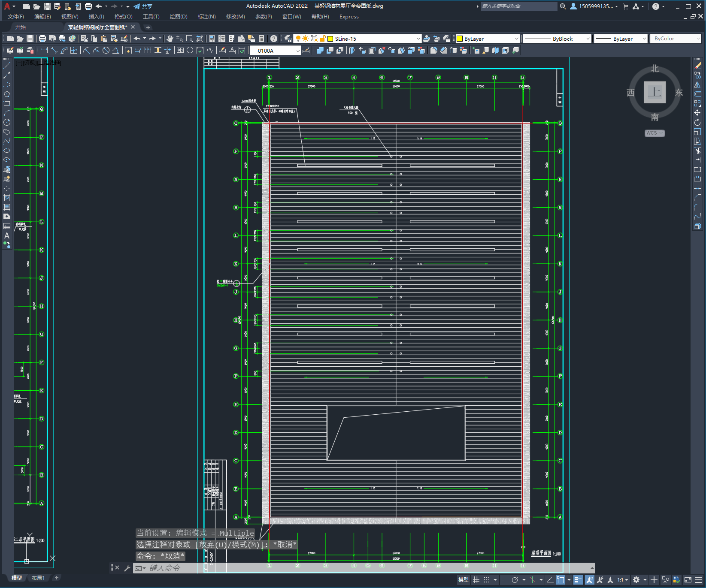Open the Express menu
Image resolution: width=706 pixels, height=588 pixels.
(349, 17)
